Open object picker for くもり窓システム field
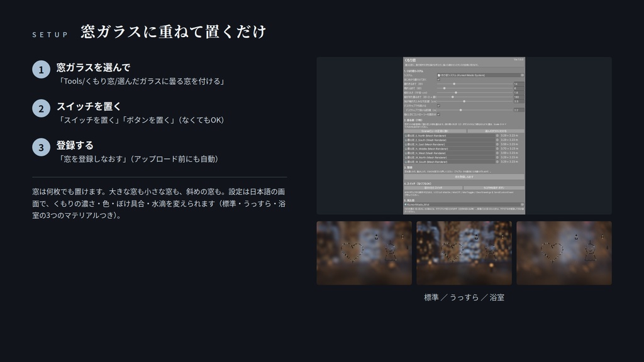644x362 pixels. (x=523, y=75)
